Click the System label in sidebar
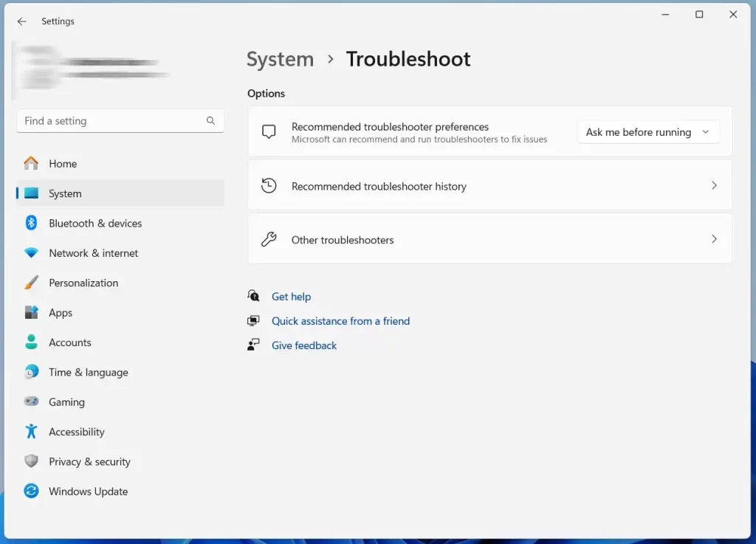 pos(65,193)
